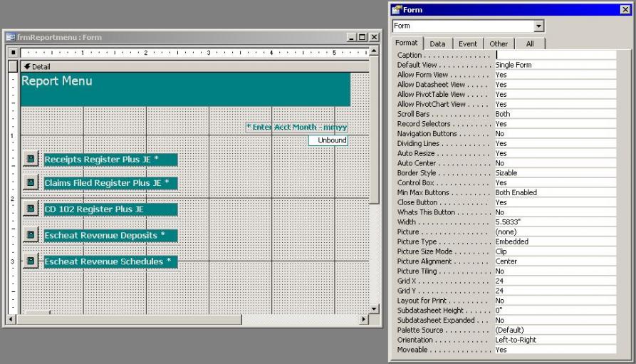Select the Enter Acct Month label

(297, 128)
